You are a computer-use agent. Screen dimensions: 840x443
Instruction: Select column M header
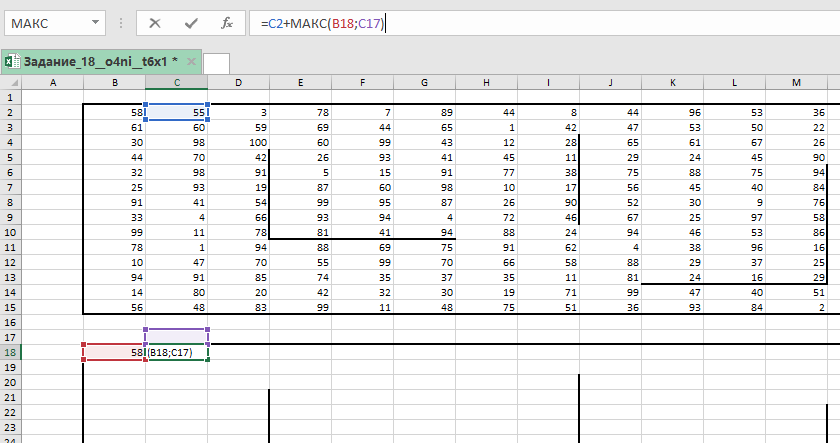[797, 82]
